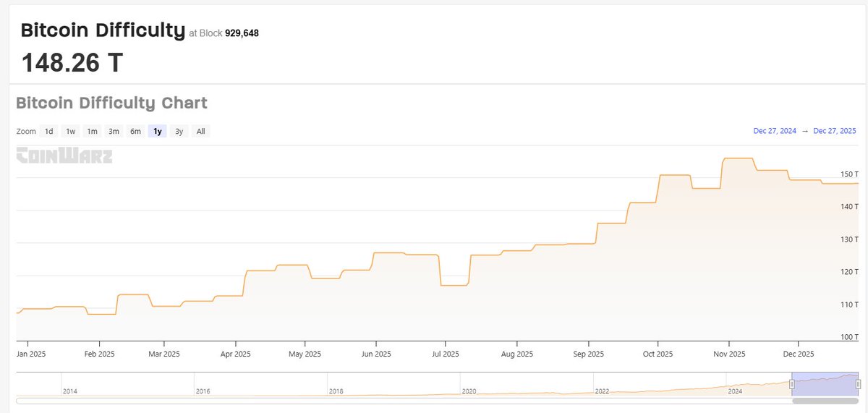This screenshot has height=413, width=868.
Task: Select the 1y zoom range
Action: point(157,132)
